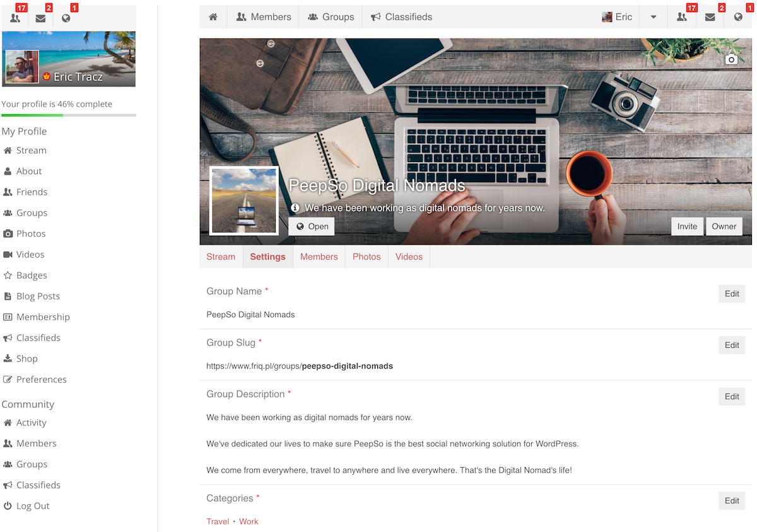Click Stream house icon in sidebar
This screenshot has width=757, height=532.
tap(8, 150)
